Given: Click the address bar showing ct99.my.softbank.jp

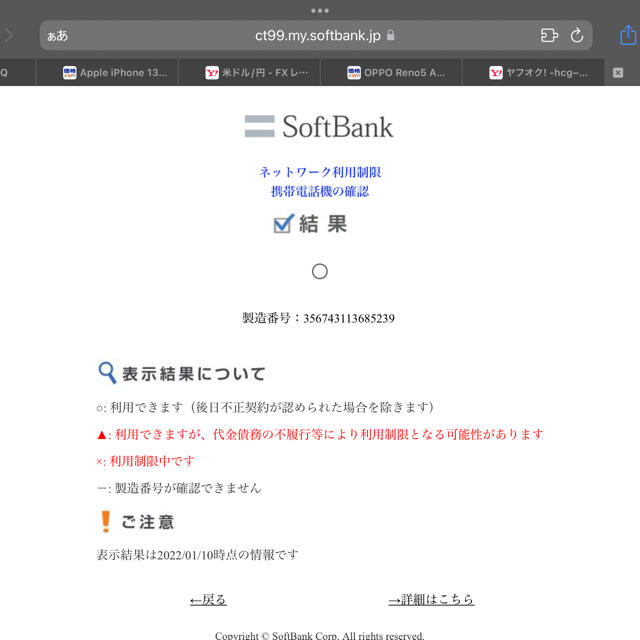Looking at the screenshot, I should tap(316, 36).
